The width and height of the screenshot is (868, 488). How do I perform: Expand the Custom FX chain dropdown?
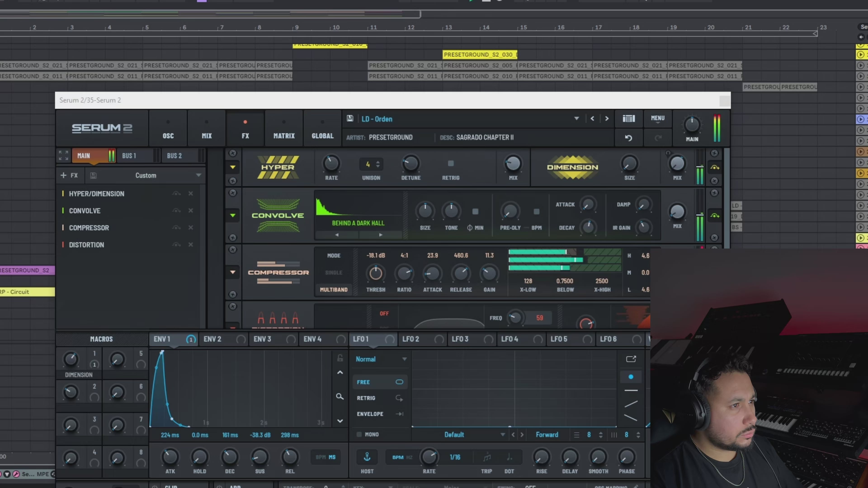coord(198,175)
